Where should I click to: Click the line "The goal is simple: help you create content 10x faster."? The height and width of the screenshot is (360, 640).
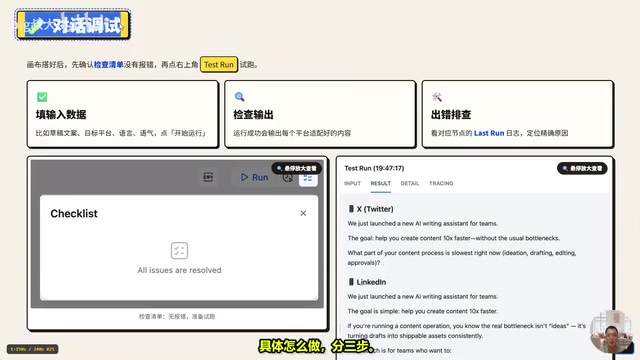coord(422,311)
